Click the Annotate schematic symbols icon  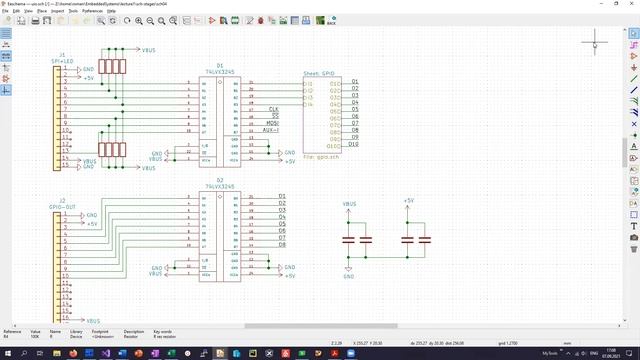point(249,20)
